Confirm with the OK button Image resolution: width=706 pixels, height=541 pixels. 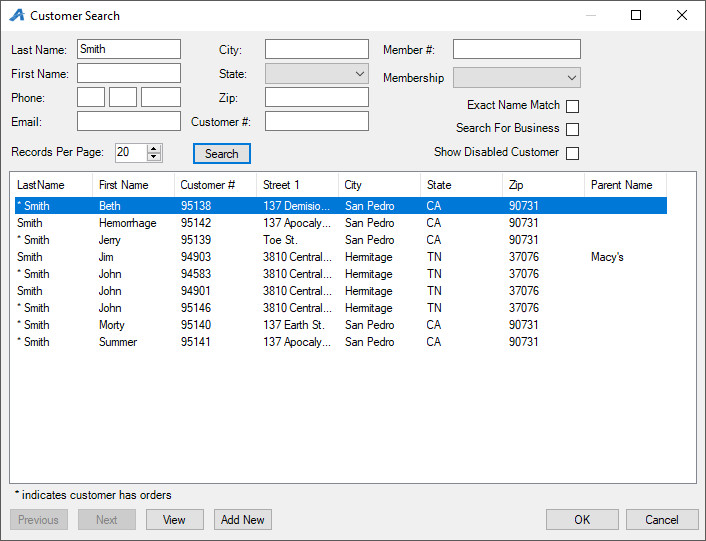[x=582, y=520]
